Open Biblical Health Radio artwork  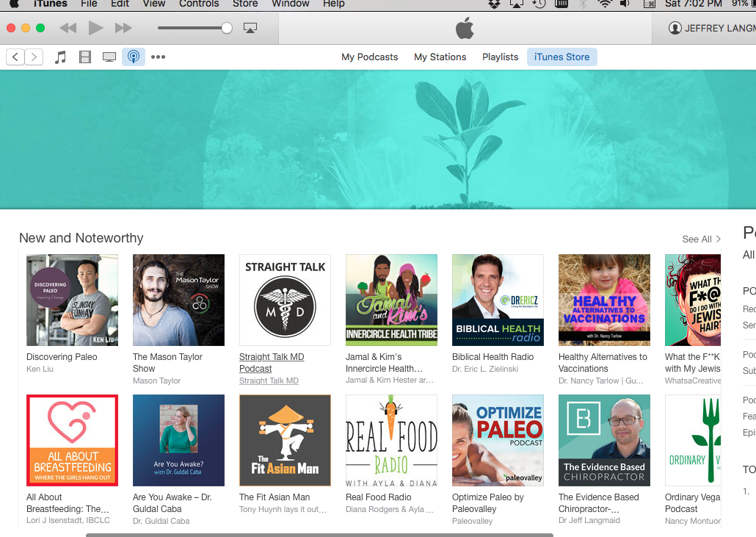(498, 300)
